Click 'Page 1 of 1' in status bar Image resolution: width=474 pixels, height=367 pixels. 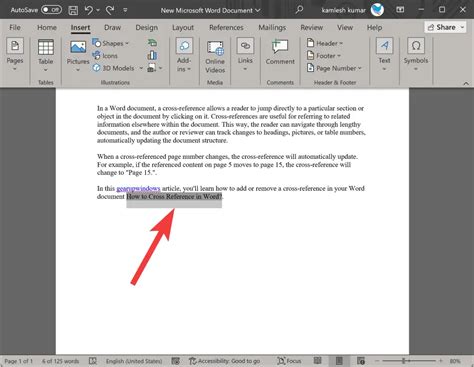(19, 361)
